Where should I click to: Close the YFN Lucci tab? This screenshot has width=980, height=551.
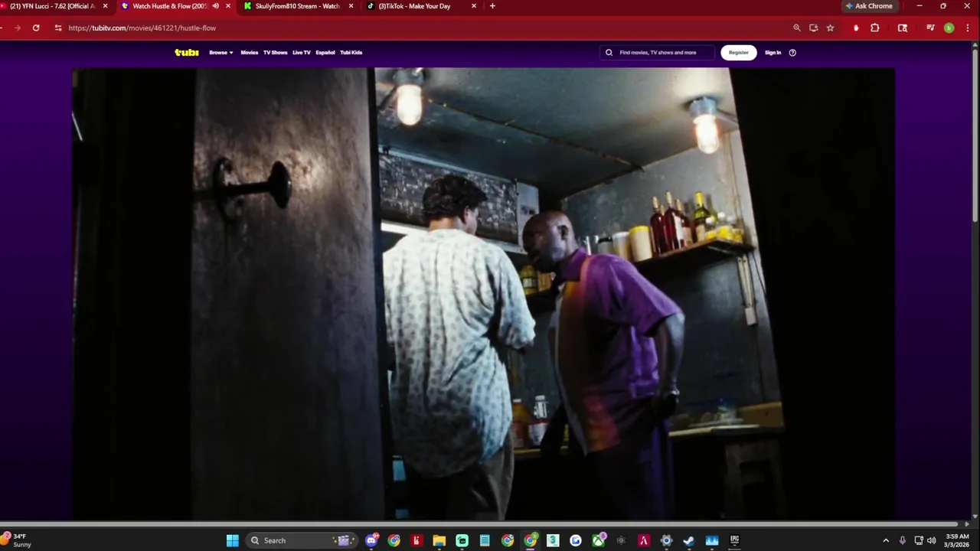point(106,6)
